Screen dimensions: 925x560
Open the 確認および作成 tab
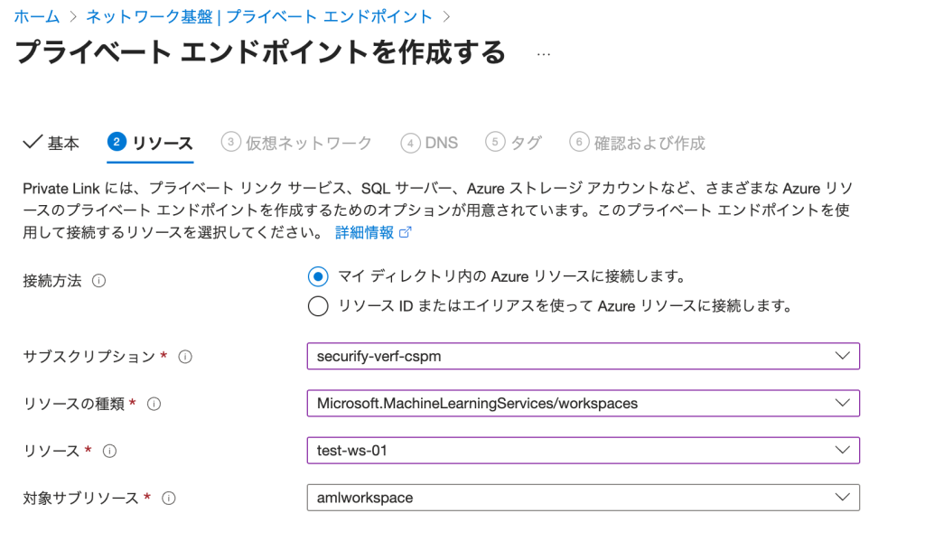(x=638, y=143)
